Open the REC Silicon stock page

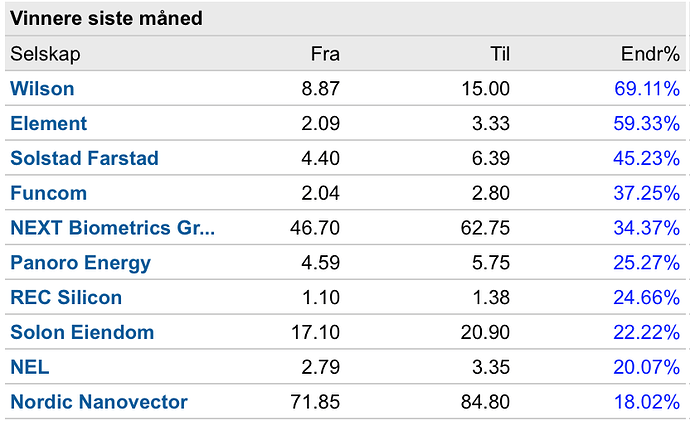point(66,298)
